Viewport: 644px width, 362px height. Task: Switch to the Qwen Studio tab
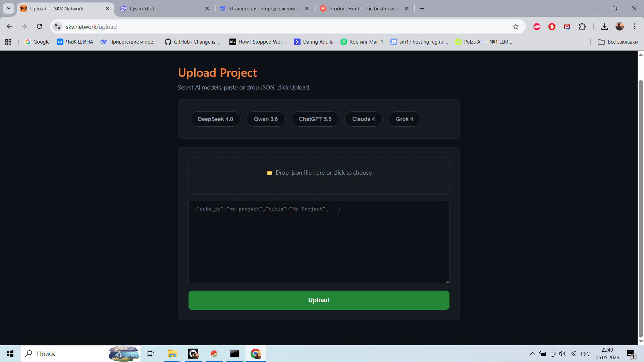[x=161, y=9]
